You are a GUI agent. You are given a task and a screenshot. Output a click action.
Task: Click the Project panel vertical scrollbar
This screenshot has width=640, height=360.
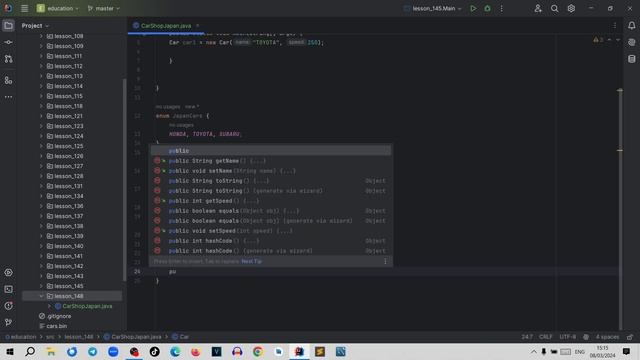[x=124, y=180]
